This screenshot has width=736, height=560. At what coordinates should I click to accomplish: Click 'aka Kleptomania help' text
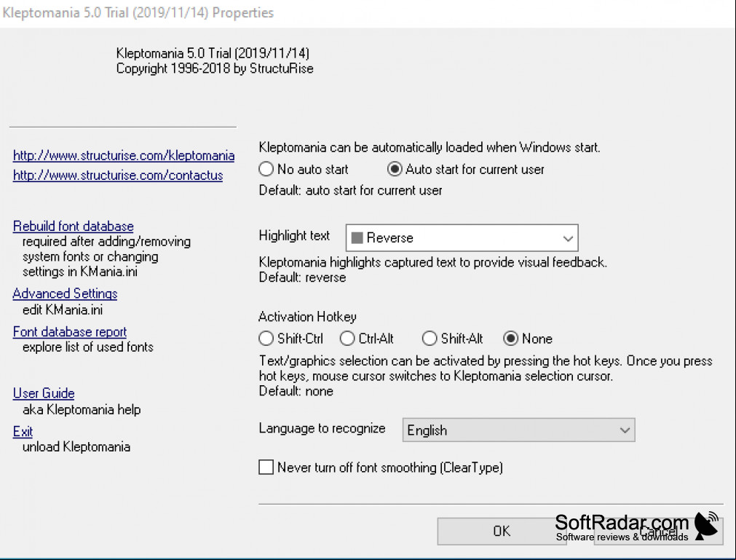(82, 409)
